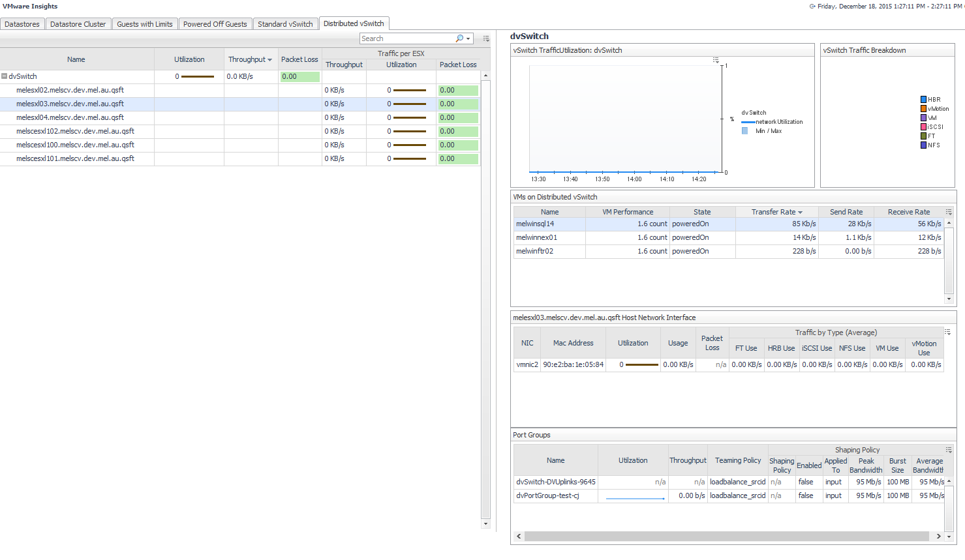Click into the Search input field

pos(407,38)
